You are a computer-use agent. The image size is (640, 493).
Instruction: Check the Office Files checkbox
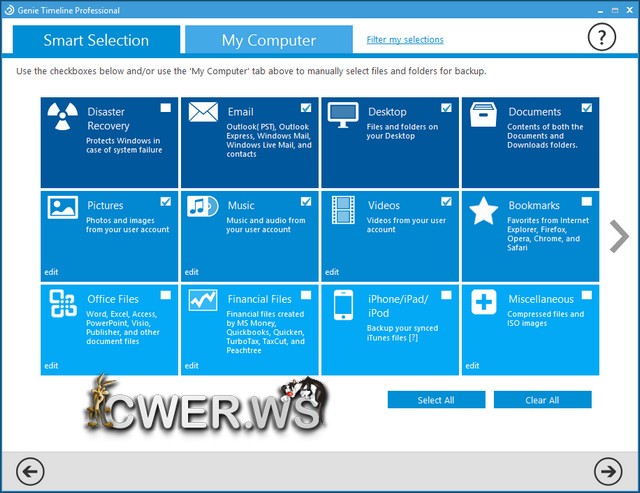(166, 295)
